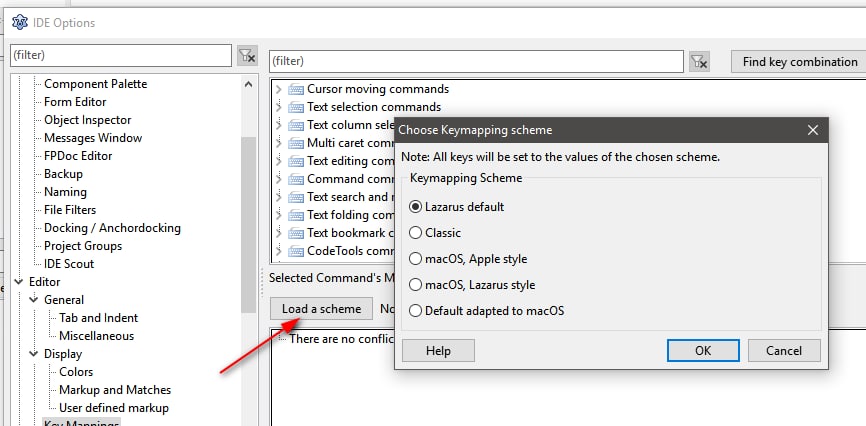Open Miscellaneous editor settings

click(97, 336)
